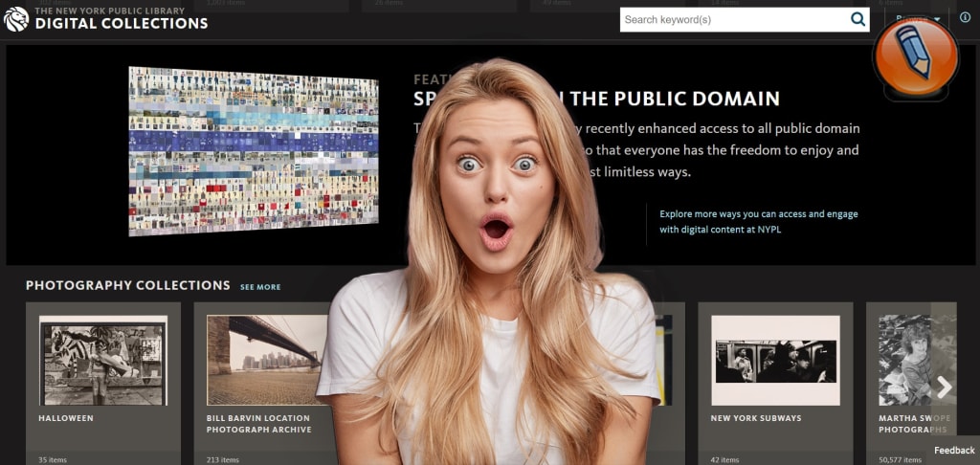980x465 pixels.
Task: Click the New York Subways title
Action: coord(756,418)
